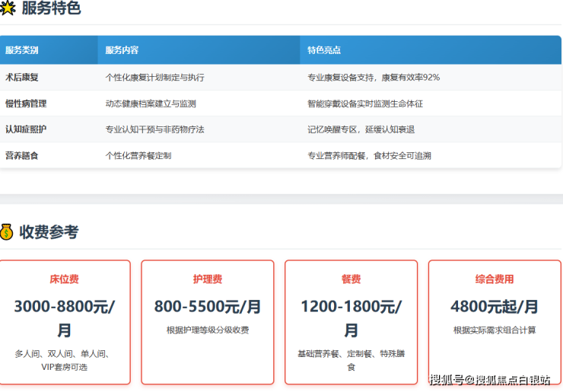Click the 服务内容 column header
Viewport: 563px width, 392px height.
[122, 50]
